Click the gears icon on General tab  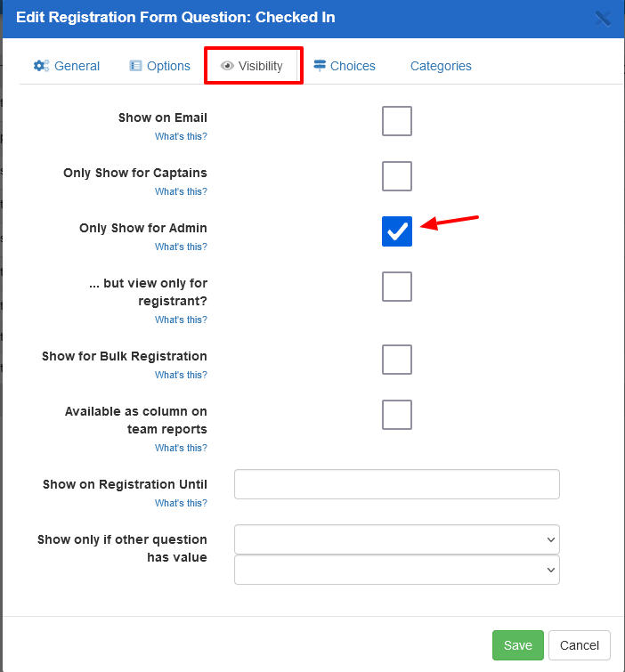[41, 66]
